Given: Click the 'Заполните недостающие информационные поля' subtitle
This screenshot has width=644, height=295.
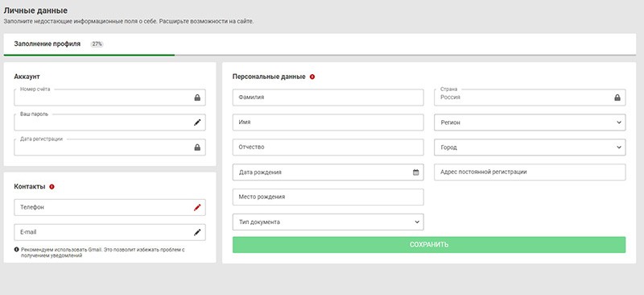Looking at the screenshot, I should 129,22.
